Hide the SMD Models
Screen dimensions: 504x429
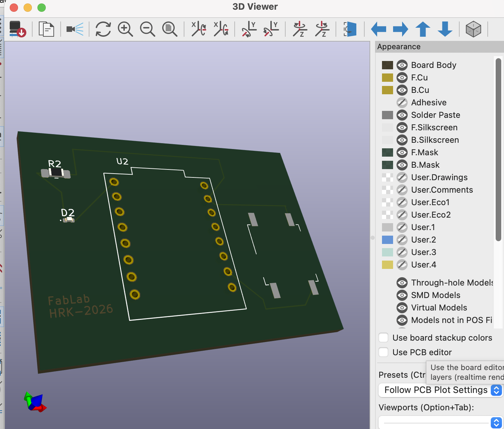pyautogui.click(x=402, y=295)
